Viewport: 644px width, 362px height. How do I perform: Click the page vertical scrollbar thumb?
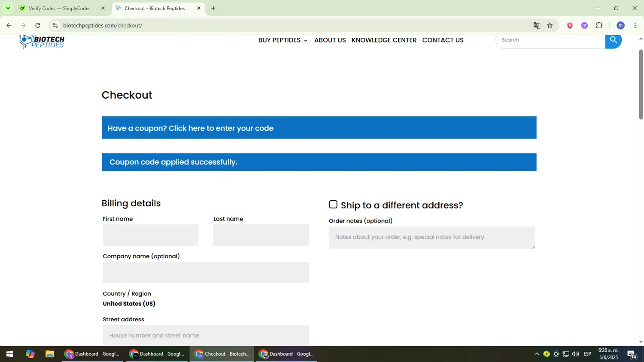pos(641,84)
